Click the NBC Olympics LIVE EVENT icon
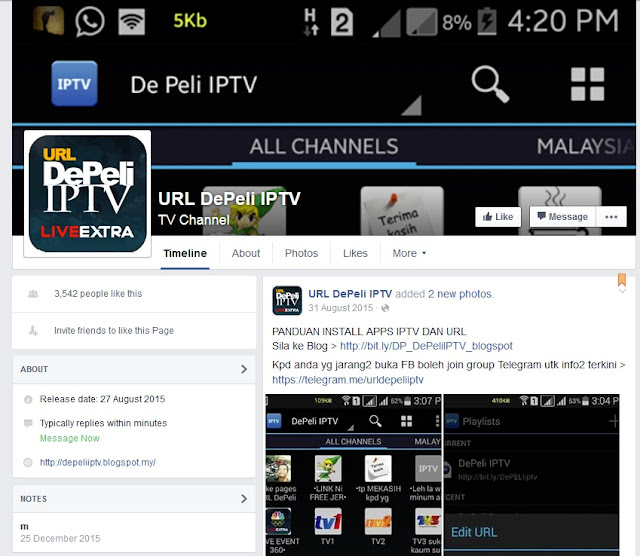The image size is (640, 556). point(278,521)
